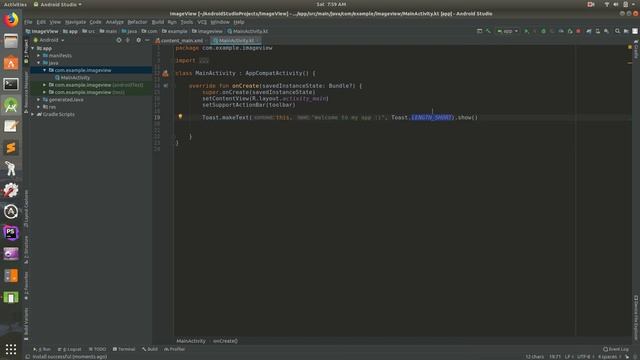Click the red Stop button in toolbar
640x360 pixels.
pos(578,31)
